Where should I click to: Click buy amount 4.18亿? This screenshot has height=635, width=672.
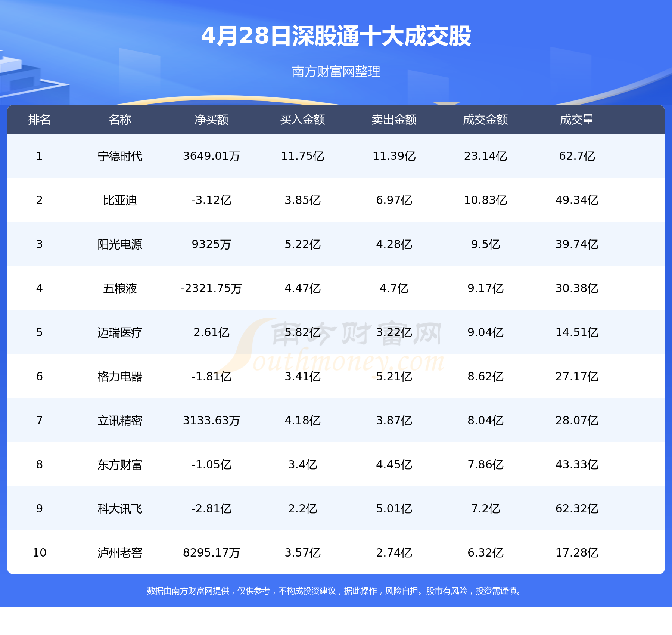pyautogui.click(x=303, y=421)
